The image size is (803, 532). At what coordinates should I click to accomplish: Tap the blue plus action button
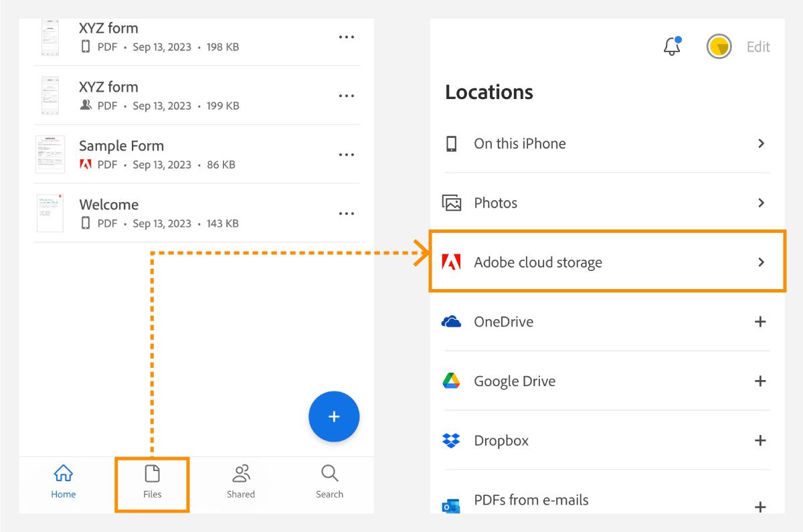point(334,416)
